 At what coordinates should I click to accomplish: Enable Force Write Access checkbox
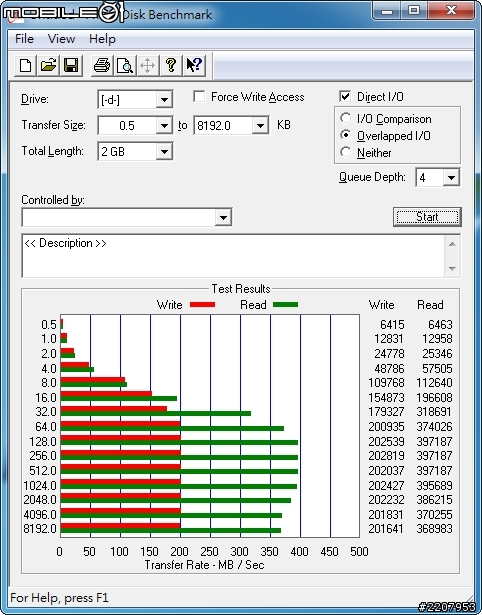pyautogui.click(x=199, y=96)
